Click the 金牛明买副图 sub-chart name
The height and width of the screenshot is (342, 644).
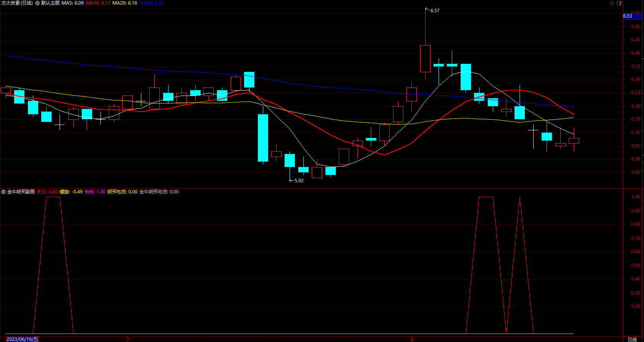coord(21,192)
